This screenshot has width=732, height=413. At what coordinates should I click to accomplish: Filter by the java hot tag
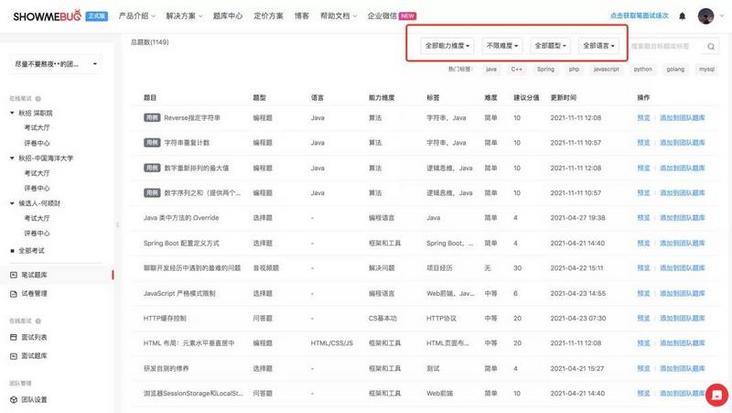(491, 69)
